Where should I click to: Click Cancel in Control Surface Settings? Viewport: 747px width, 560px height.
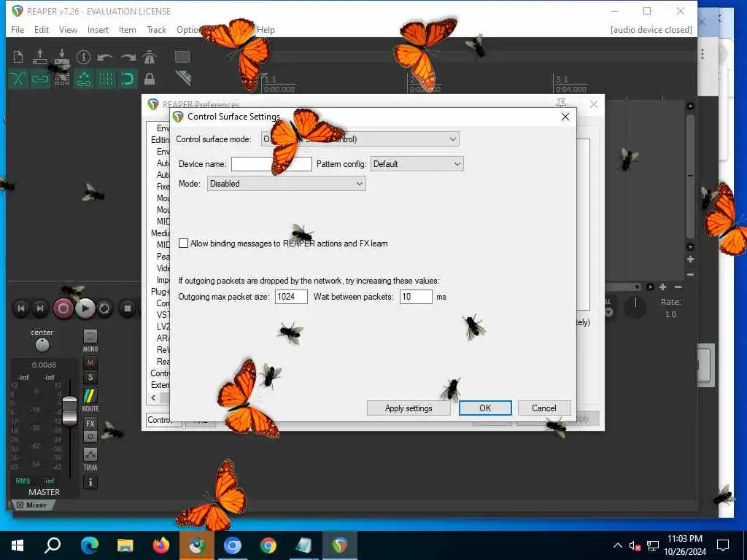pos(543,408)
